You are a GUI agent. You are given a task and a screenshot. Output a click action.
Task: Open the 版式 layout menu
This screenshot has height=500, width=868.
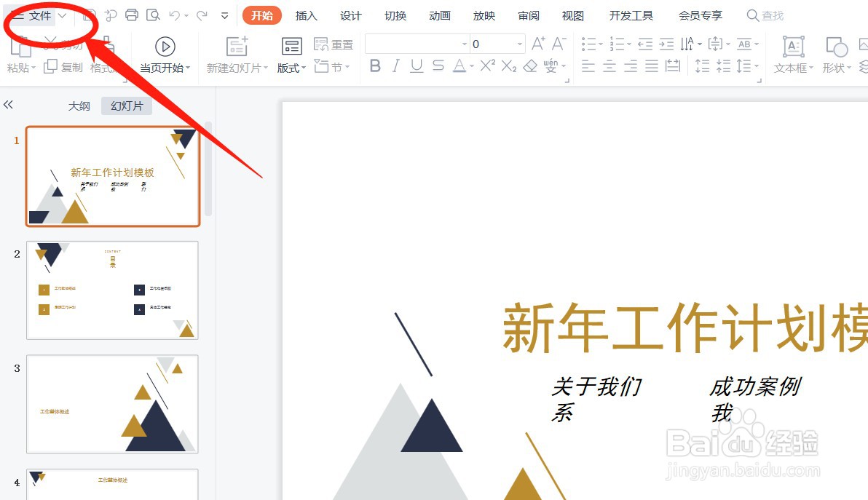(x=291, y=68)
